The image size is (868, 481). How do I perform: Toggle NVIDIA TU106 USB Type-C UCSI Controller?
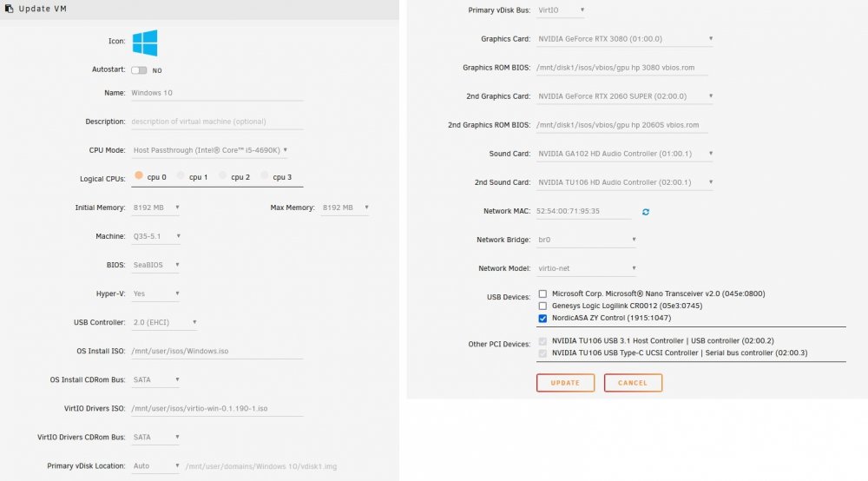pyautogui.click(x=542, y=353)
